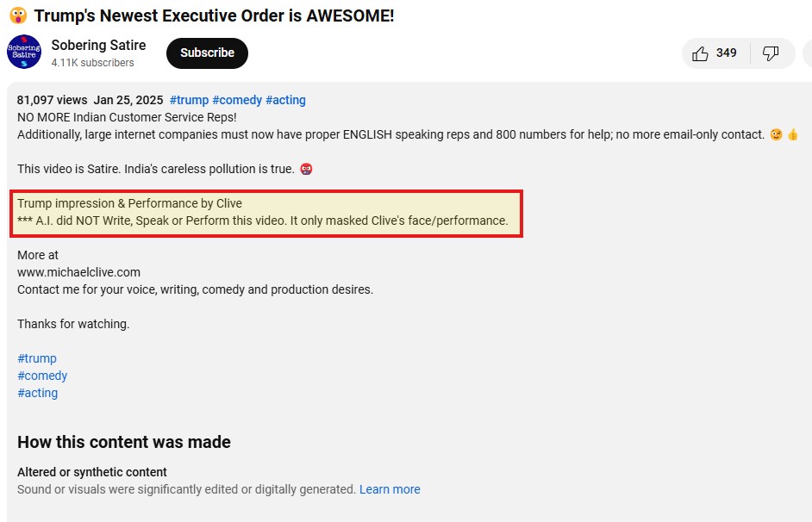Click the www.michaelclive.com website address

tap(78, 272)
